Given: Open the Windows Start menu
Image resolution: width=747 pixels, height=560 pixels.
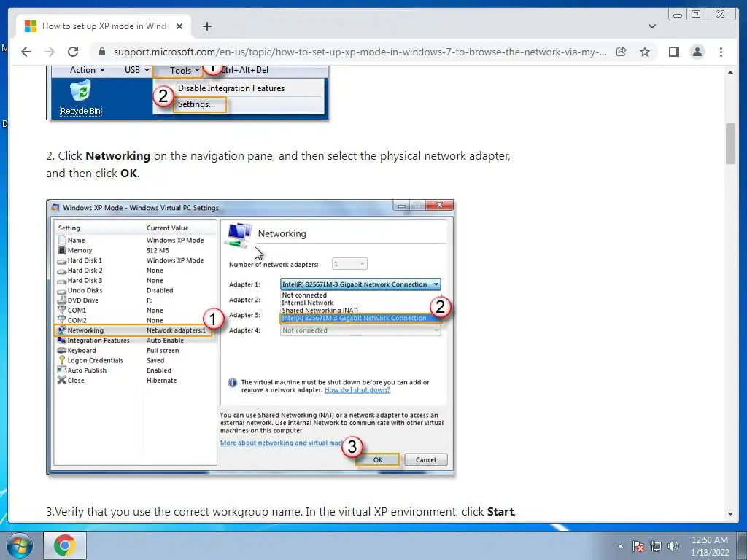Looking at the screenshot, I should click(20, 545).
